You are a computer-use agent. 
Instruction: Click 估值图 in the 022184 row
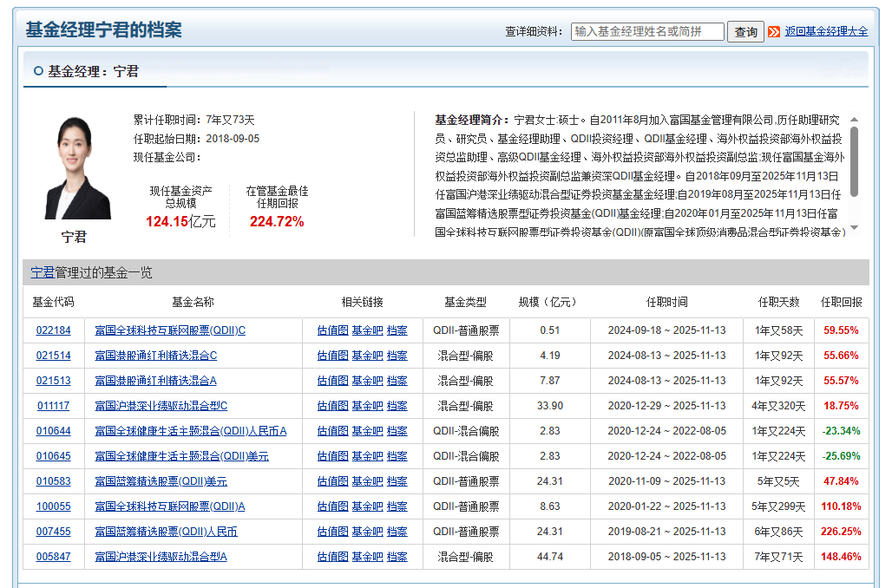(333, 330)
